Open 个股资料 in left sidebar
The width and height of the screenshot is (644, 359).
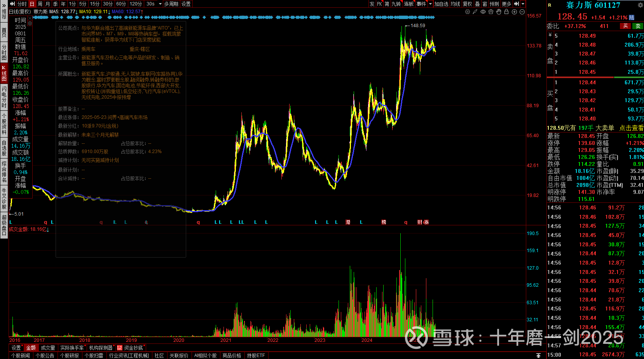[4, 124]
